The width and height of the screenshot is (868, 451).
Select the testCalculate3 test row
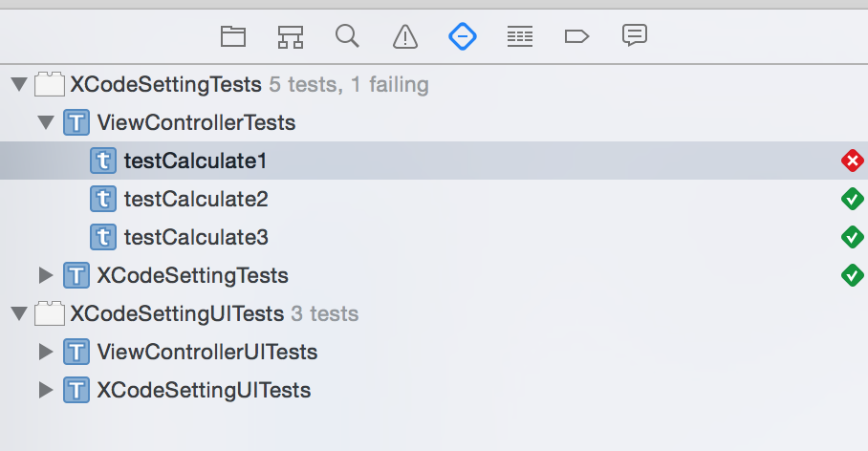[x=196, y=238]
